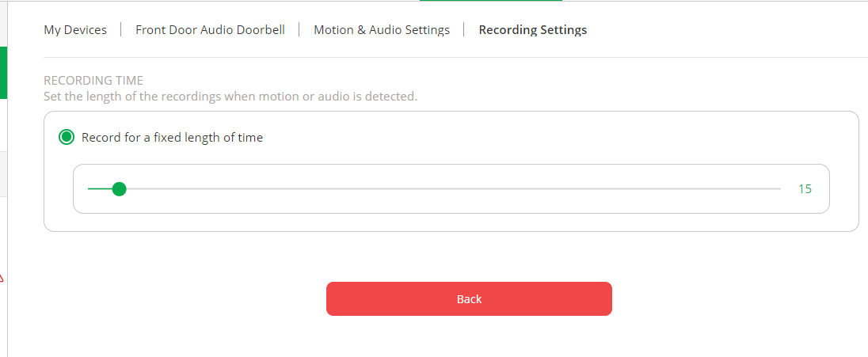Go to the My Devices breadcrumb
Screen dimensions: 868x357
click(x=75, y=30)
